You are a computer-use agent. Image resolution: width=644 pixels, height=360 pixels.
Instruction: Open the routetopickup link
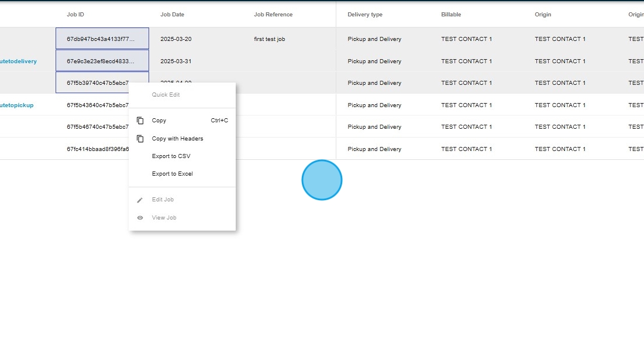click(x=16, y=105)
